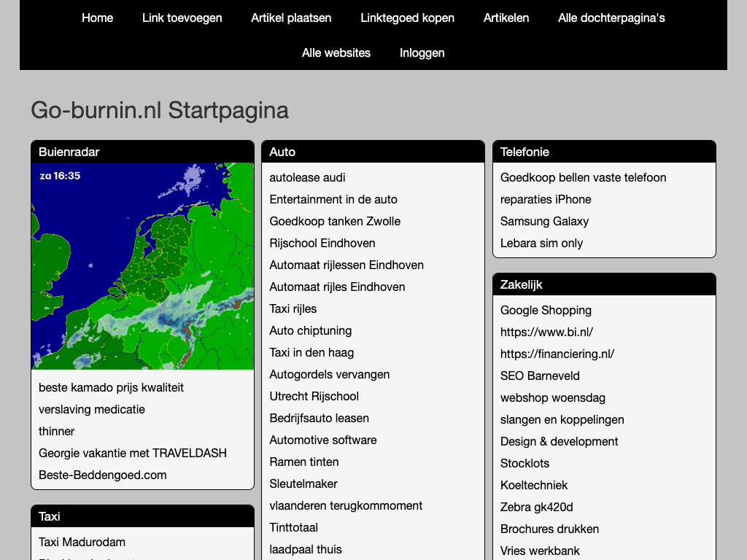Open the Brochures drukken link
The height and width of the screenshot is (560, 747).
[x=549, y=529]
